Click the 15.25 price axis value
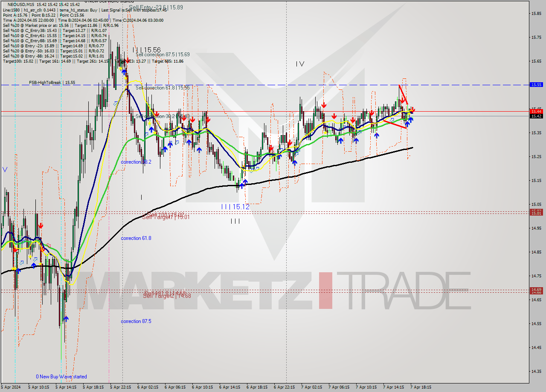This screenshot has width=546, height=392. [x=536, y=157]
